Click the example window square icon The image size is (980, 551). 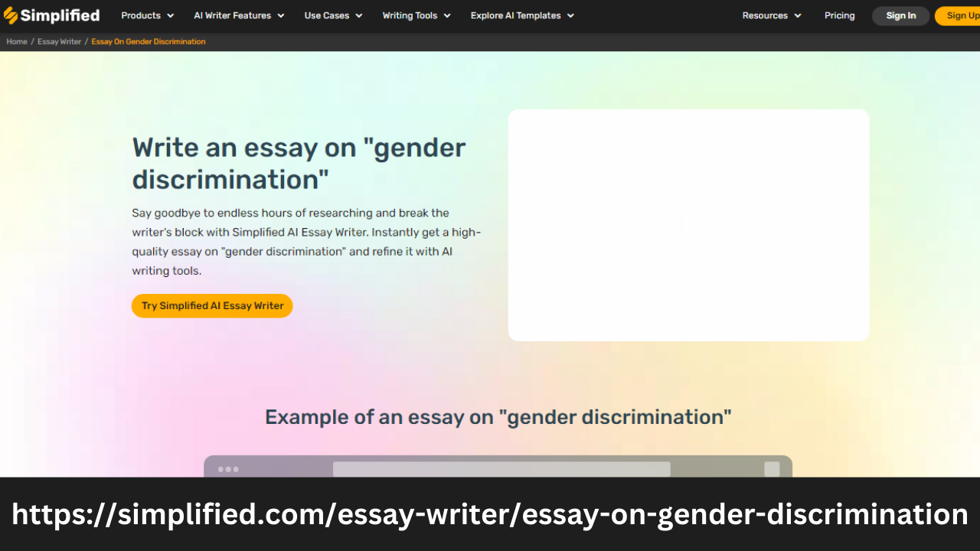click(772, 469)
